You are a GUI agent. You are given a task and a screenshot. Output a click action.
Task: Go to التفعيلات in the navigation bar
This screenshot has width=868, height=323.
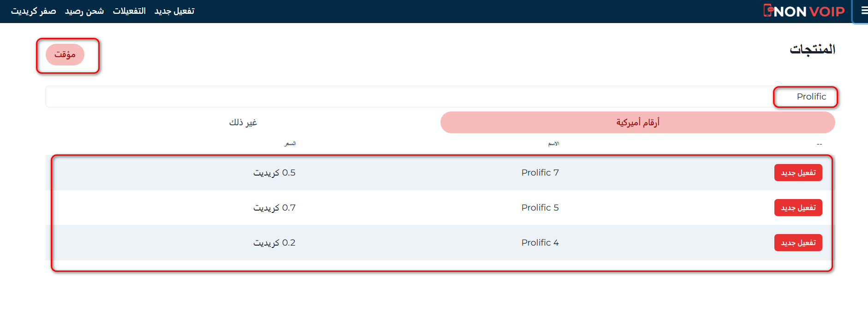tap(129, 11)
